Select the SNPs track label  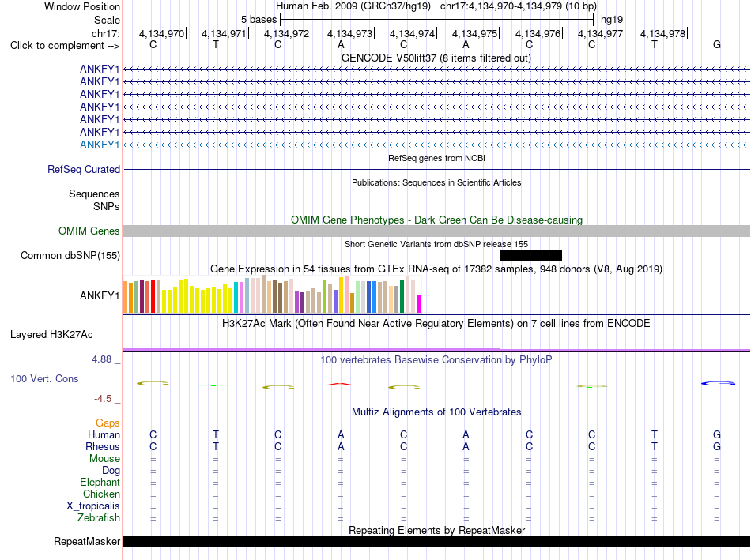tap(107, 206)
